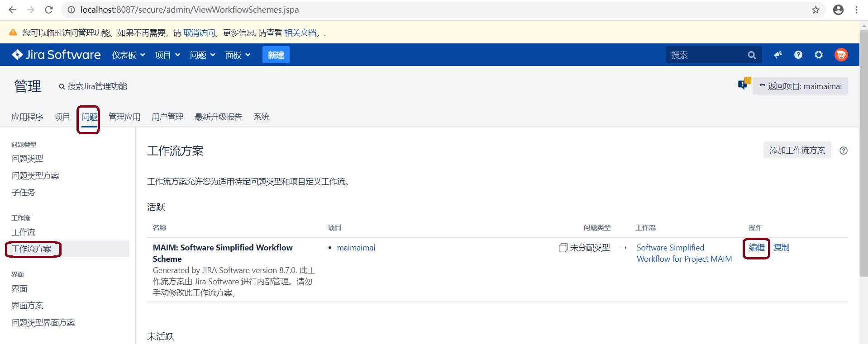This screenshot has width=868, height=344.
Task: Open the 最新升级报告 tab
Action: (x=218, y=117)
